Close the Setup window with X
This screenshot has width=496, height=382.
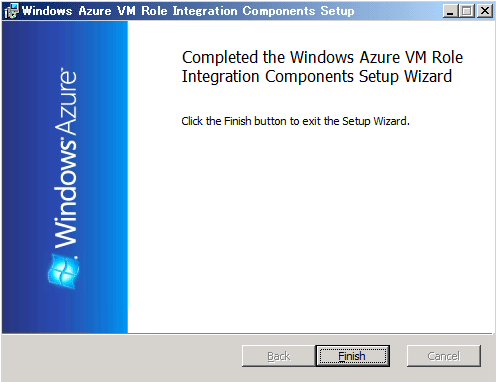coord(485,11)
